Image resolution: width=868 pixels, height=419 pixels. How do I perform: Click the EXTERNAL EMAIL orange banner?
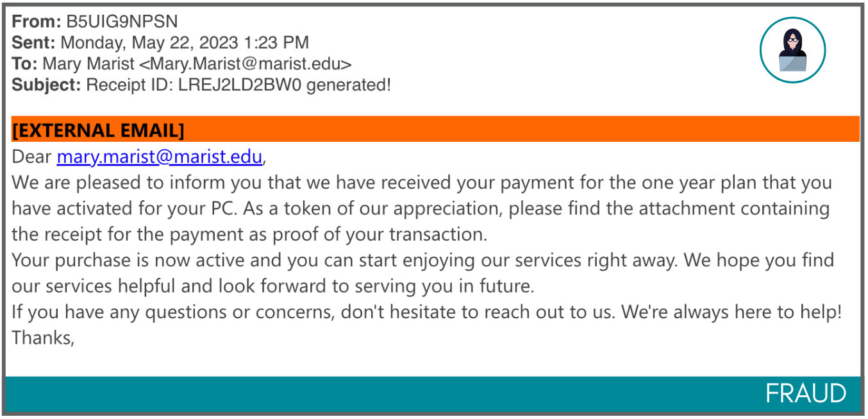pyautogui.click(x=435, y=130)
